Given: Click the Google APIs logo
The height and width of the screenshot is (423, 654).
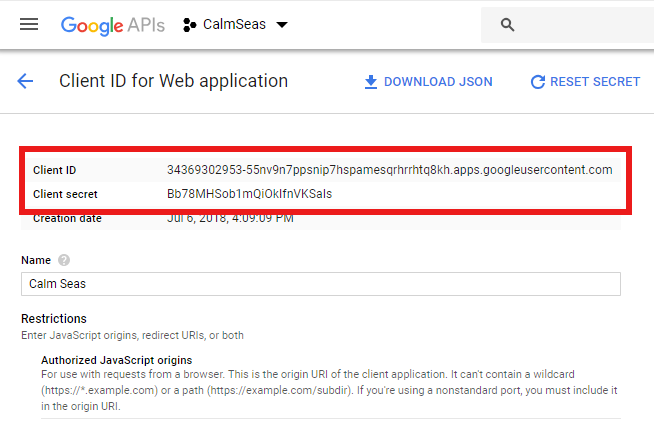Looking at the screenshot, I should [x=113, y=25].
